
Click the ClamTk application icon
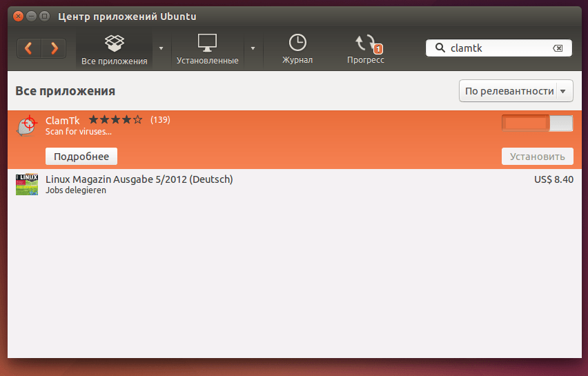coord(27,126)
